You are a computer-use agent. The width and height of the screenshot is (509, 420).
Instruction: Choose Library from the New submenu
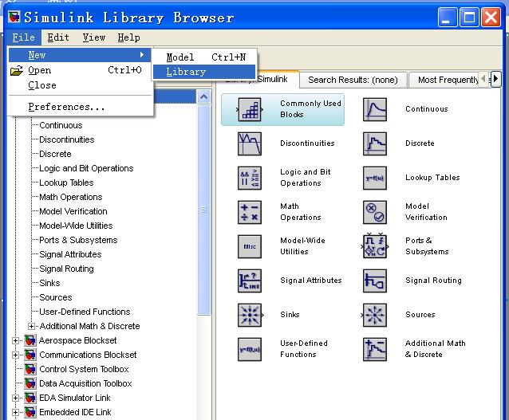coord(204,72)
